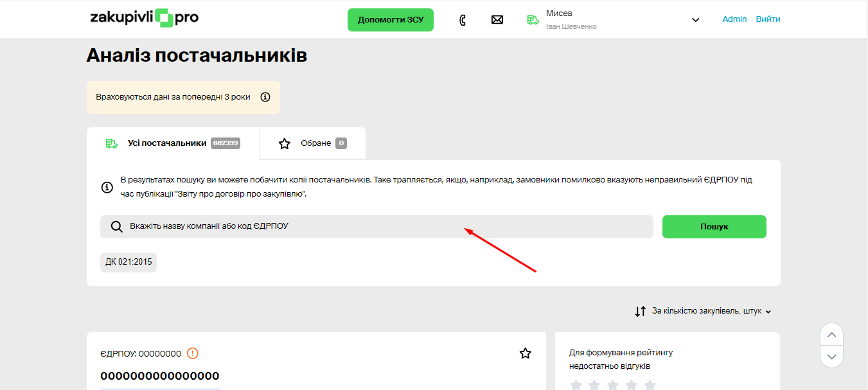This screenshot has width=868, height=390.
Task: Click the zakupivli.pro logo
Action: tap(144, 18)
